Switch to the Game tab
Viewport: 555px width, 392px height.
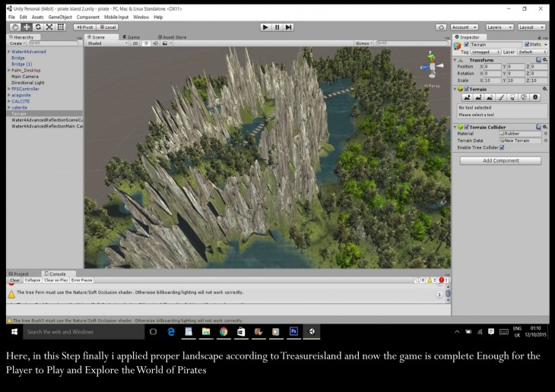coord(132,36)
